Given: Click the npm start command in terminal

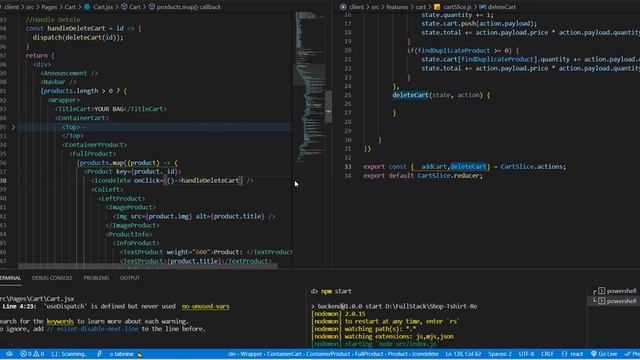Looking at the screenshot, I should (336, 291).
